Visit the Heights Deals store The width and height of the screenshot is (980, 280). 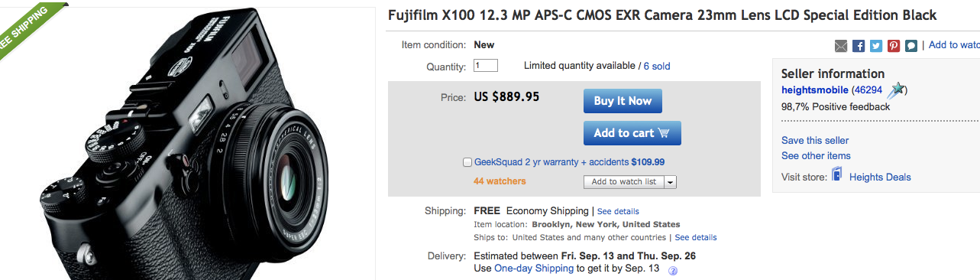[880, 177]
